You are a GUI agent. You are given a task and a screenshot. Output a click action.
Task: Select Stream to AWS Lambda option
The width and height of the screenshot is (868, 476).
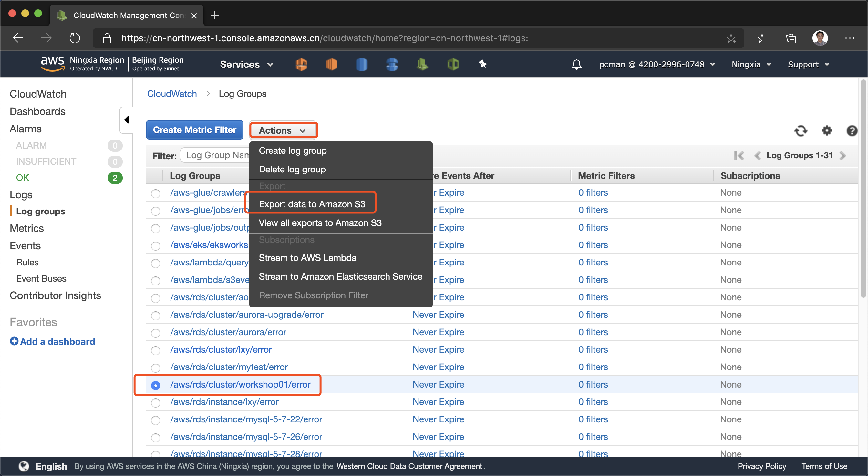[x=307, y=258]
